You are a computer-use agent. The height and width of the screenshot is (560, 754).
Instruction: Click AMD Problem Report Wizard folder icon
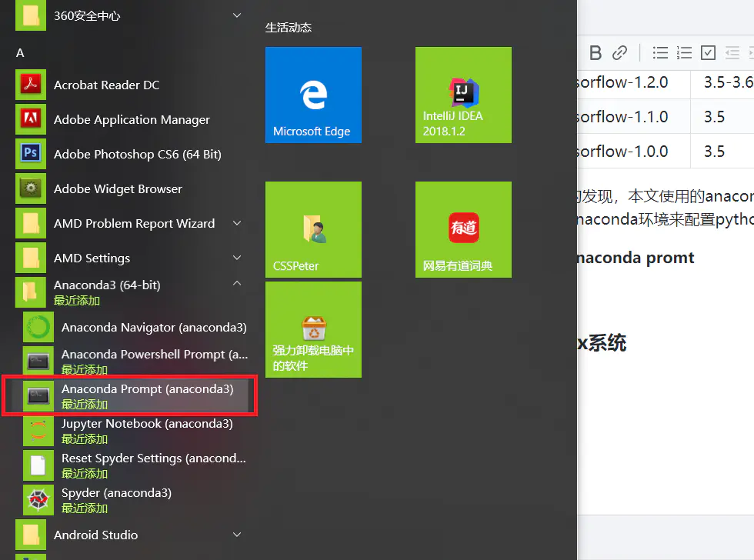coord(31,223)
